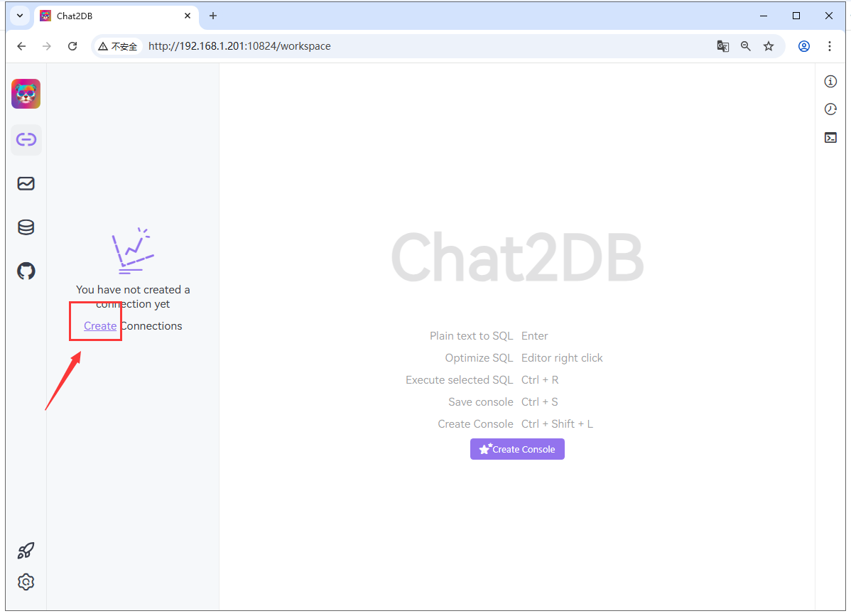The image size is (851, 616).
Task: Click the browser back arrow
Action: (22, 46)
